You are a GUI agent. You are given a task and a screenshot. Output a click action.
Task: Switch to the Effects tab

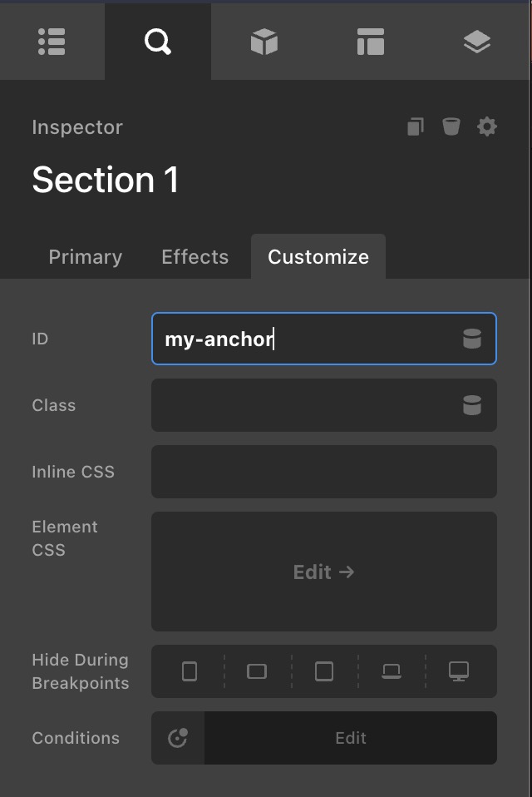tap(195, 257)
